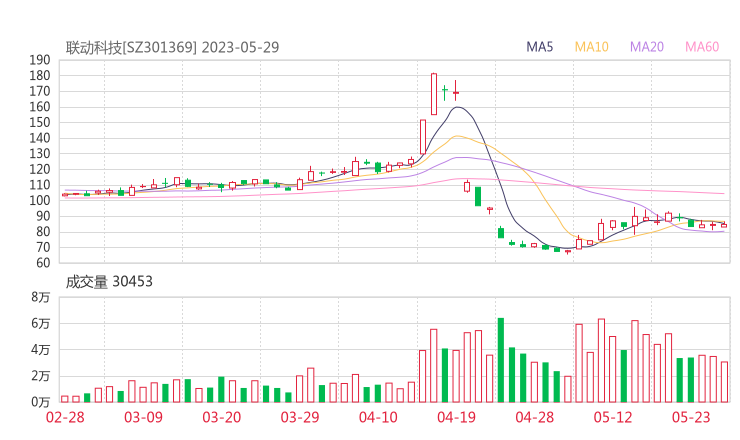This screenshot has width=740, height=440.
Task: Click the 0万 volume axis label
Action: pos(41,402)
